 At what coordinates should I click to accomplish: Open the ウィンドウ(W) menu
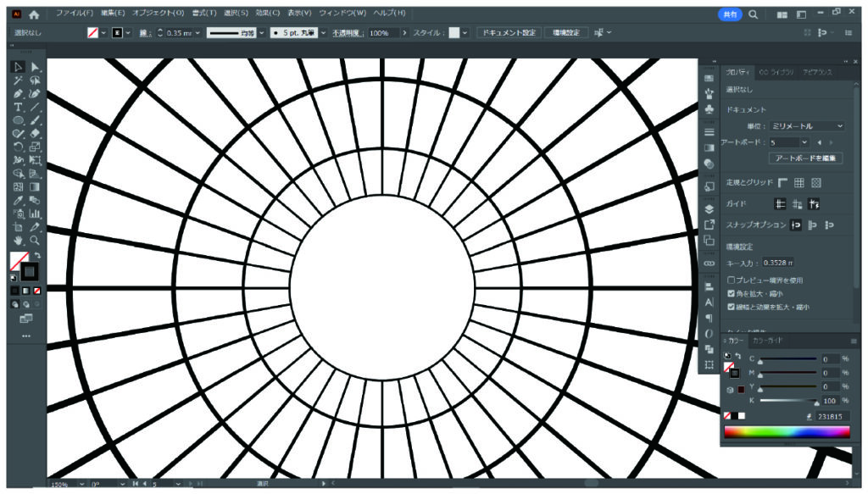pyautogui.click(x=342, y=13)
